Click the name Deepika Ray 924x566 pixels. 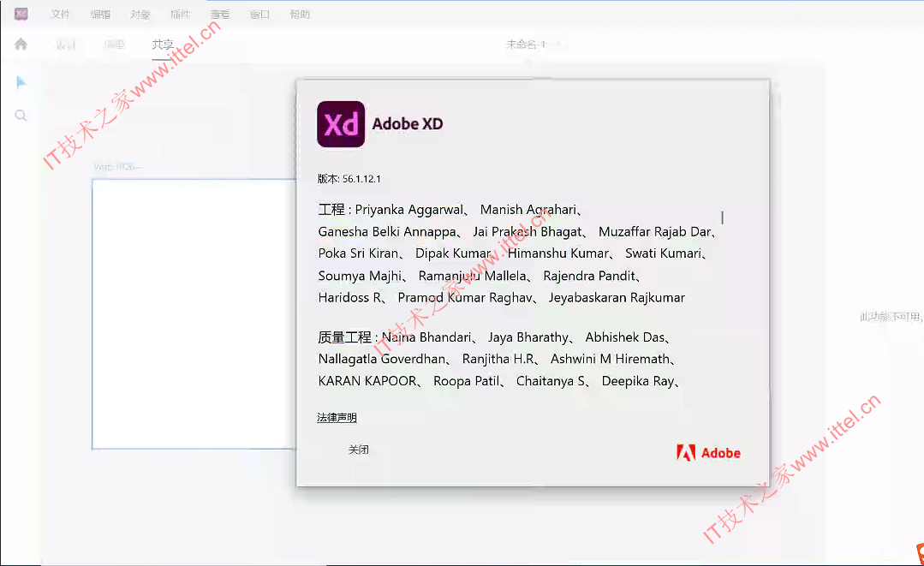pyautogui.click(x=638, y=381)
